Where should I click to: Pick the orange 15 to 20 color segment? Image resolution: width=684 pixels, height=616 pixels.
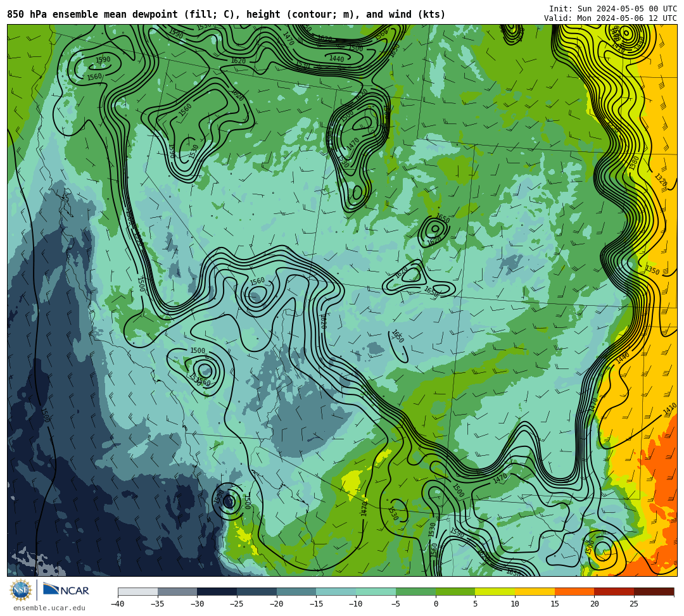(574, 591)
